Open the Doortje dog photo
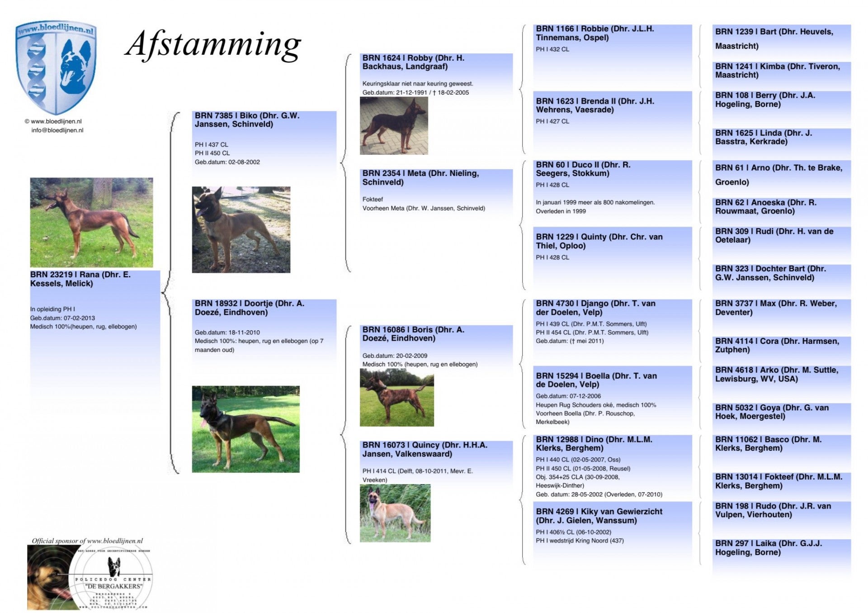The height and width of the screenshot is (613, 868). pos(245,429)
